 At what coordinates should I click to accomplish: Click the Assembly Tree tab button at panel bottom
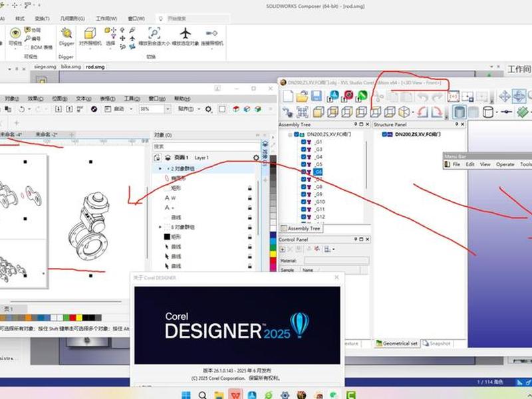301,229
